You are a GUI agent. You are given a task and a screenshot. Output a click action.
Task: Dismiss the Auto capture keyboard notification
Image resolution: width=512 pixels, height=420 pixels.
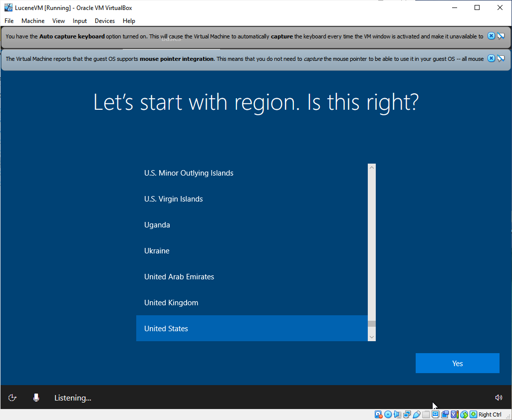click(491, 36)
